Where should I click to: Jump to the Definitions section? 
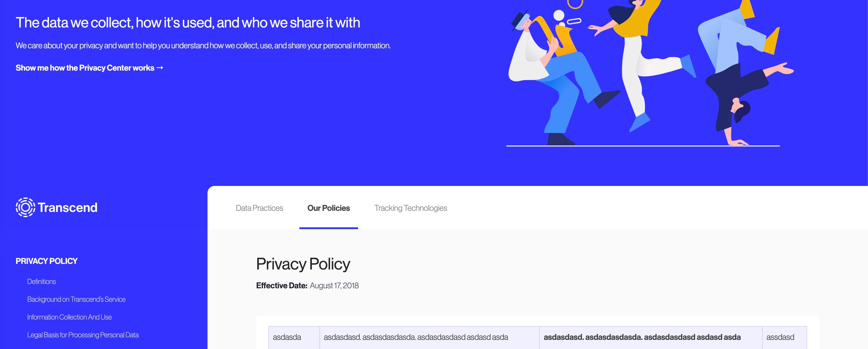tap(41, 281)
